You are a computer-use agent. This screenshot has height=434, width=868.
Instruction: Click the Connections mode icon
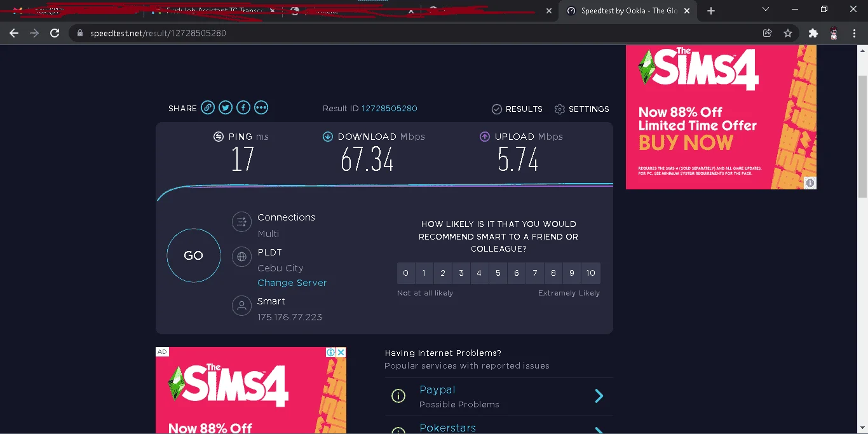[x=241, y=222]
